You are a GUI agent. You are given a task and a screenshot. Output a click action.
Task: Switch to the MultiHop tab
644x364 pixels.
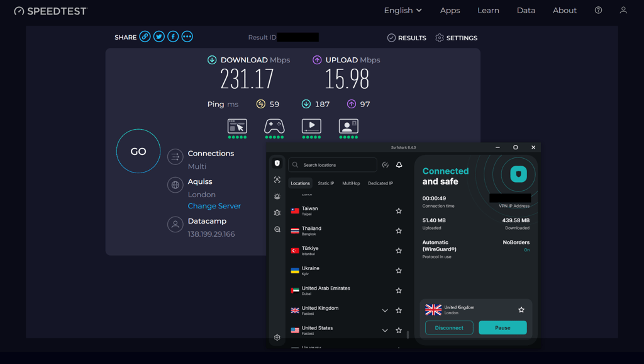(x=351, y=183)
